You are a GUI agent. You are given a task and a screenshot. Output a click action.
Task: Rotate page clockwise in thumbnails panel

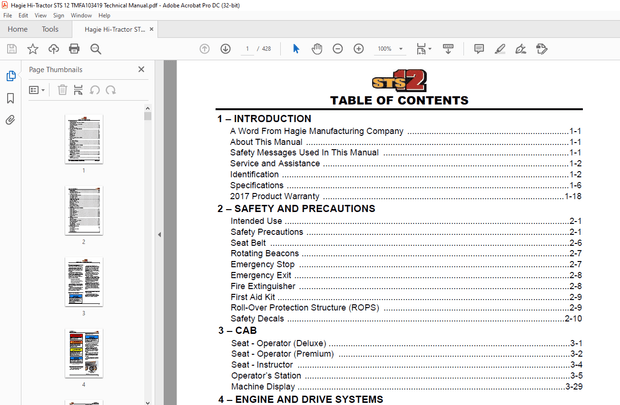(111, 90)
